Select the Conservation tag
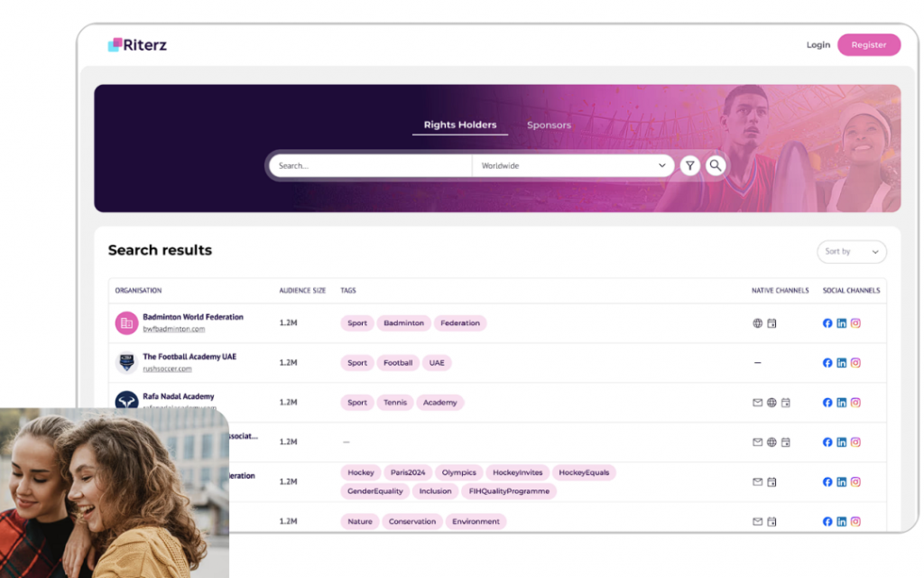This screenshot has height=578, width=924. coord(411,521)
